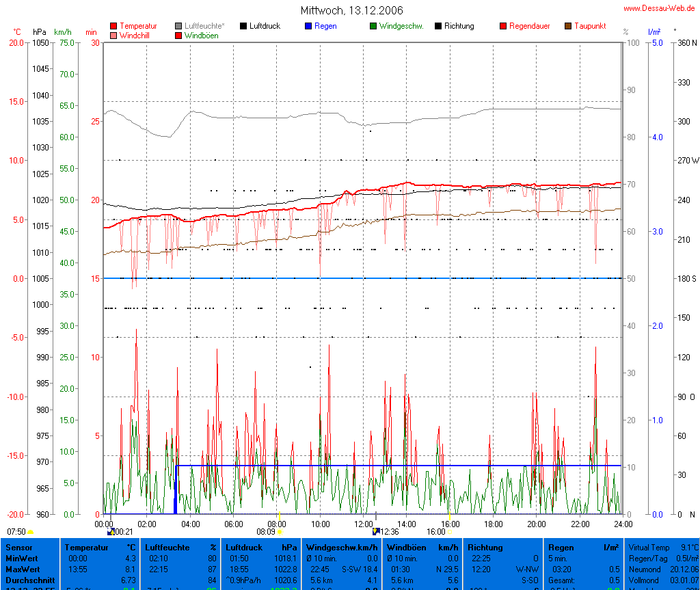Image resolution: width=700 pixels, height=590 pixels.
Task: Click the brown Taupunkt legend swatch
Action: tap(568, 26)
